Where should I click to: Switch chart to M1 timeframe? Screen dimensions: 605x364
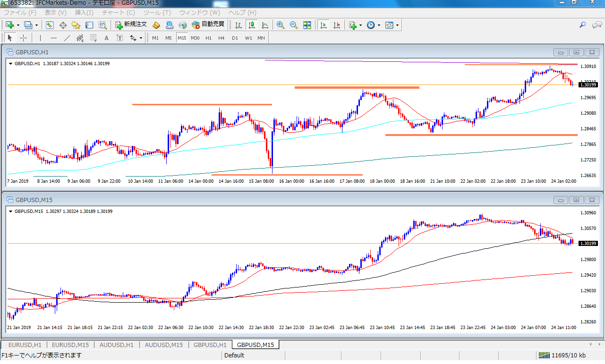pyautogui.click(x=155, y=38)
